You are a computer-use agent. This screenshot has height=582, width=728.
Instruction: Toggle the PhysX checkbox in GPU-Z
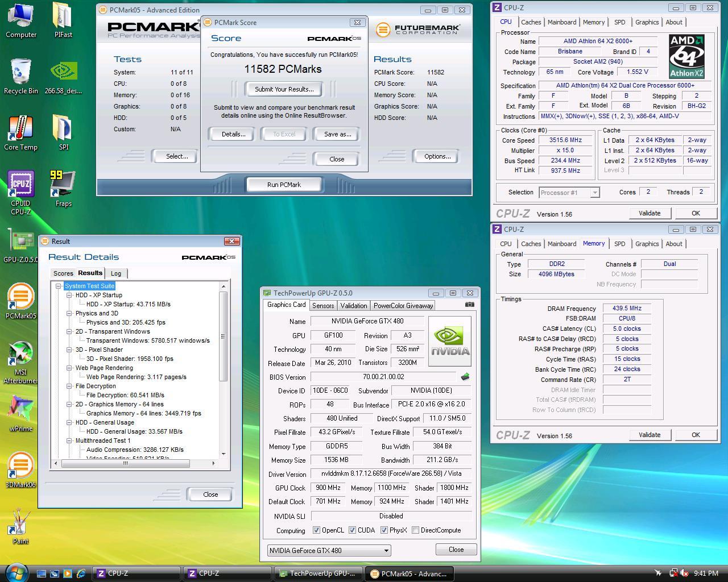click(384, 530)
